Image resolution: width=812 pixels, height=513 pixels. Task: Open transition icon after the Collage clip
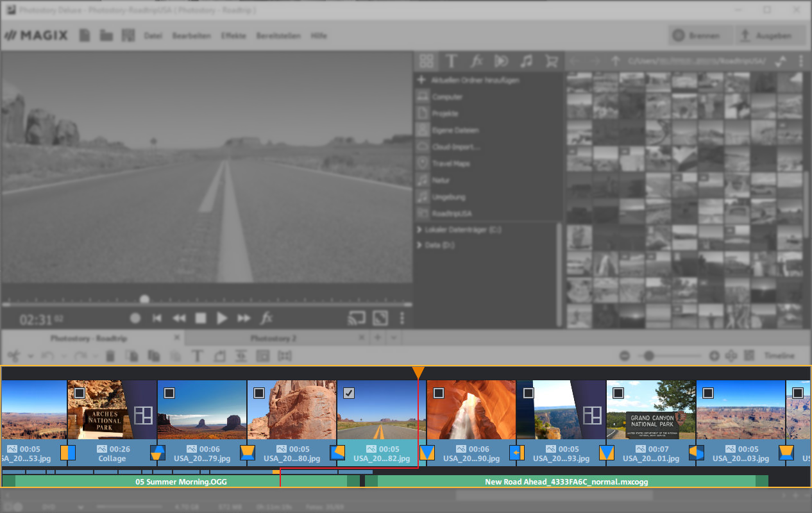tap(157, 453)
